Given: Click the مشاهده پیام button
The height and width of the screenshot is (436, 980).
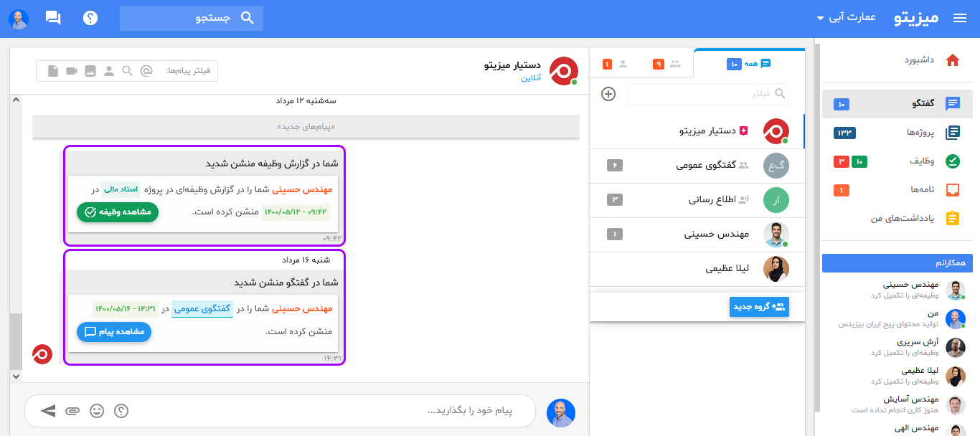Looking at the screenshot, I should (x=114, y=332).
